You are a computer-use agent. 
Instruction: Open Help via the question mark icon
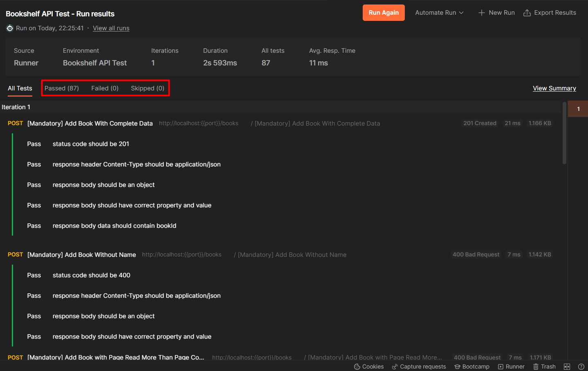click(x=581, y=366)
